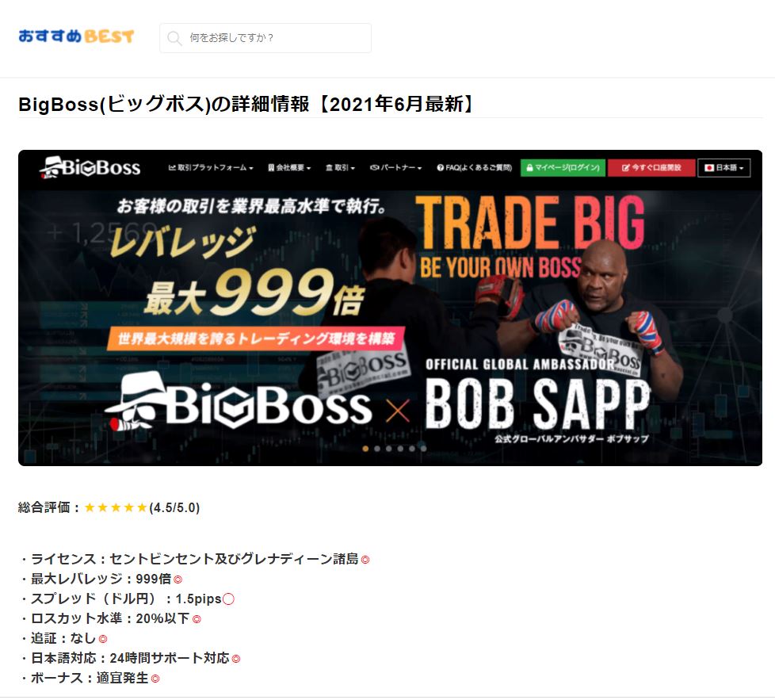This screenshot has height=700, width=775.
Task: Select the last carousel dot
Action: click(424, 449)
